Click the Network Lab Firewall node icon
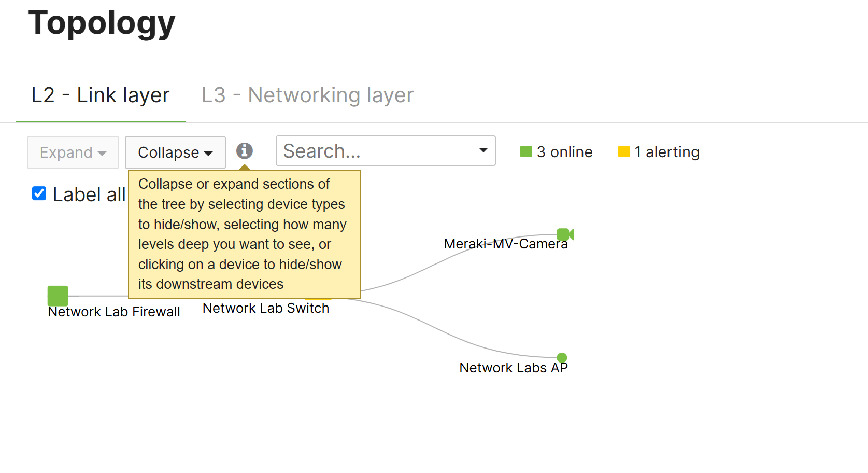Screen dimensions: 868x473 (x=58, y=296)
